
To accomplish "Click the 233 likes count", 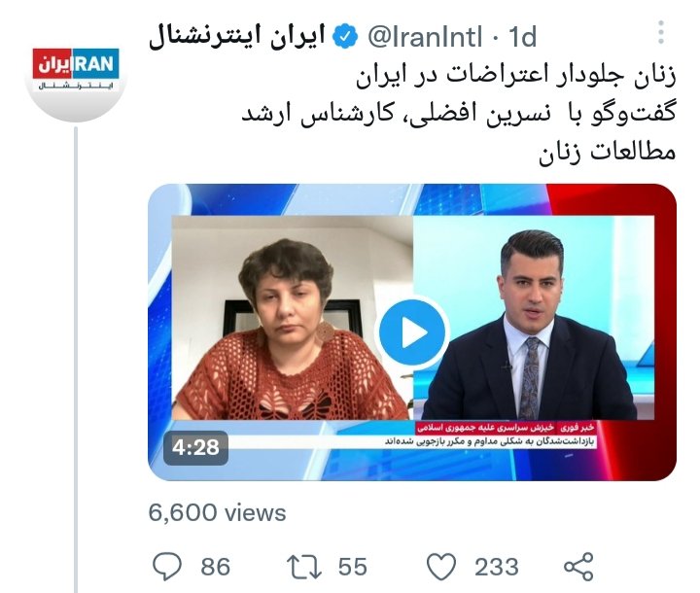I will click(497, 567).
